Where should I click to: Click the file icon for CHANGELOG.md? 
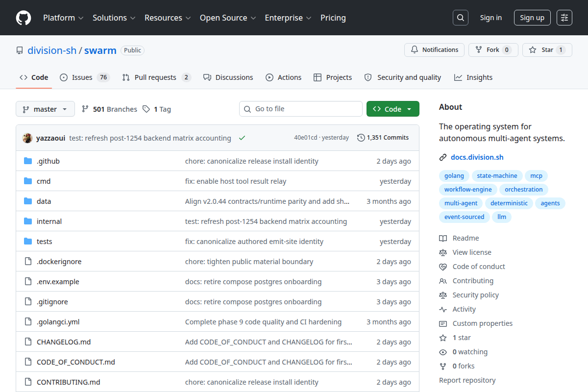tap(28, 342)
